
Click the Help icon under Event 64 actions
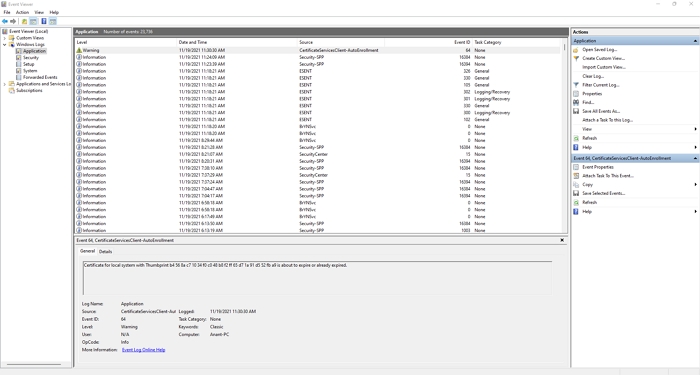(x=576, y=212)
